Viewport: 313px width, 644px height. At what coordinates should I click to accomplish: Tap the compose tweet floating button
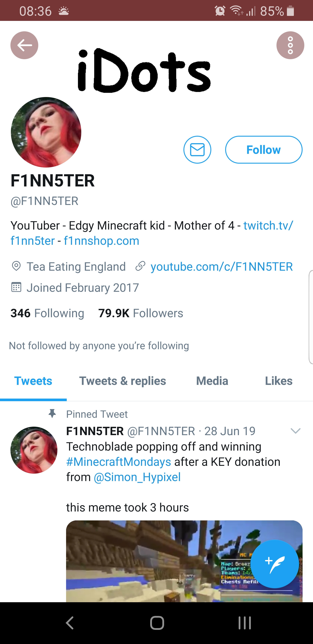[275, 563]
